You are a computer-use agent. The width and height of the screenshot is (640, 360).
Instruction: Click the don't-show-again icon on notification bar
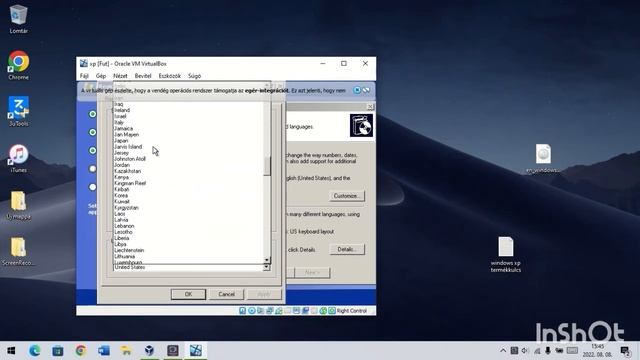click(366, 90)
